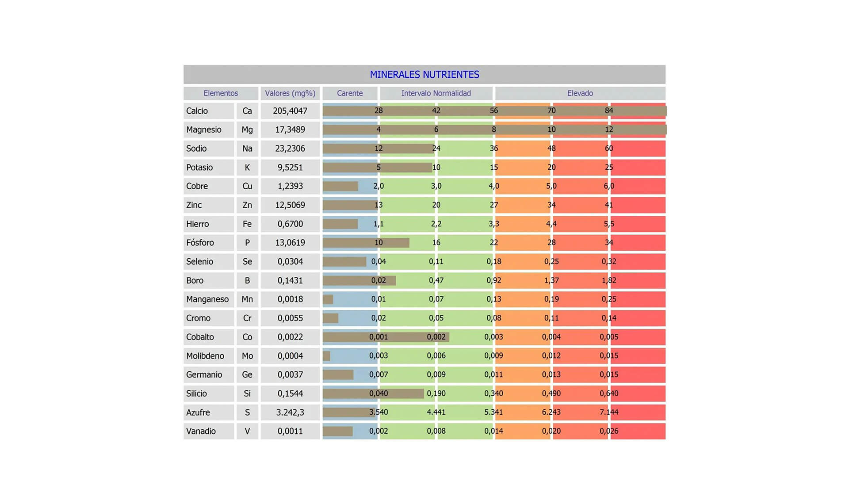Select the Zinc value 12,5069
849x504 pixels.
pos(290,205)
